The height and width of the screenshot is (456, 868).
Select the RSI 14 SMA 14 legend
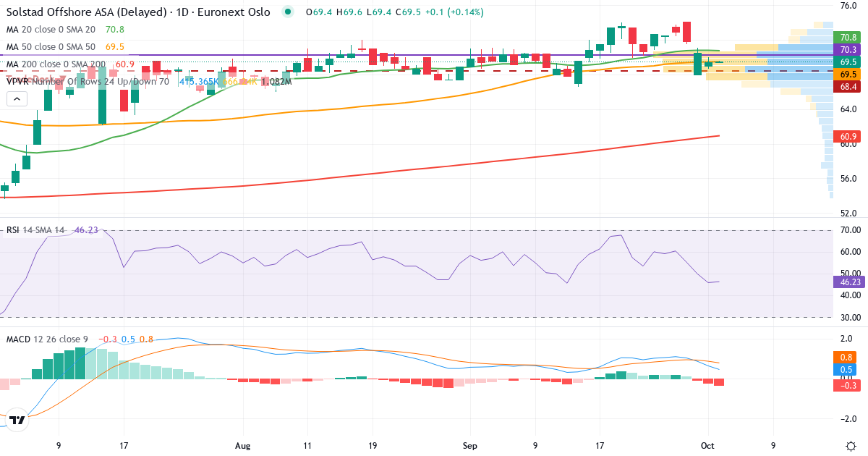35,230
